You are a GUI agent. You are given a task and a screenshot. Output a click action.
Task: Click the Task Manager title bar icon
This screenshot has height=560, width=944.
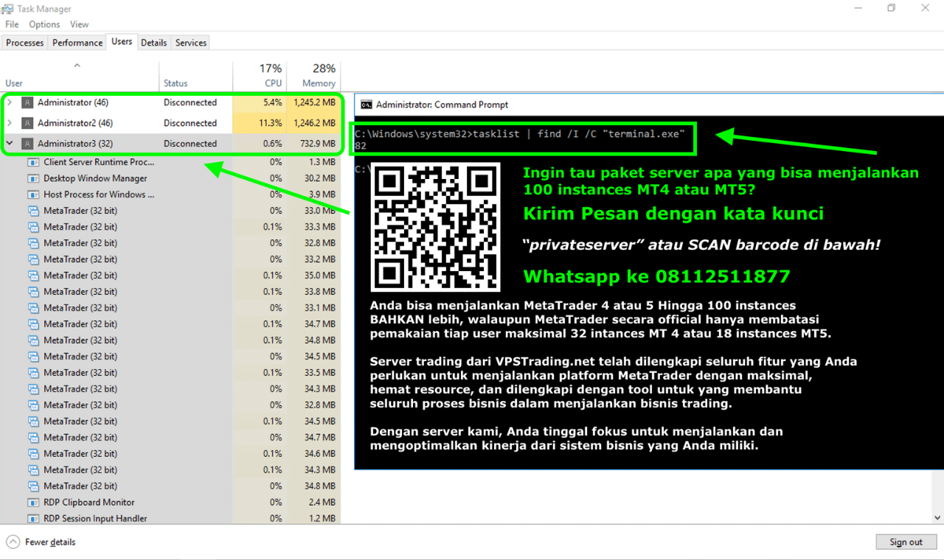click(x=8, y=9)
